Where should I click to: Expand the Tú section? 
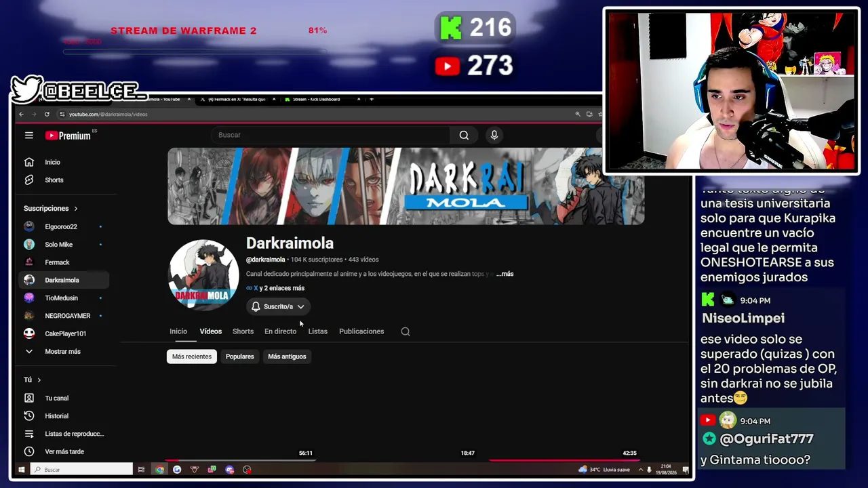(x=33, y=380)
